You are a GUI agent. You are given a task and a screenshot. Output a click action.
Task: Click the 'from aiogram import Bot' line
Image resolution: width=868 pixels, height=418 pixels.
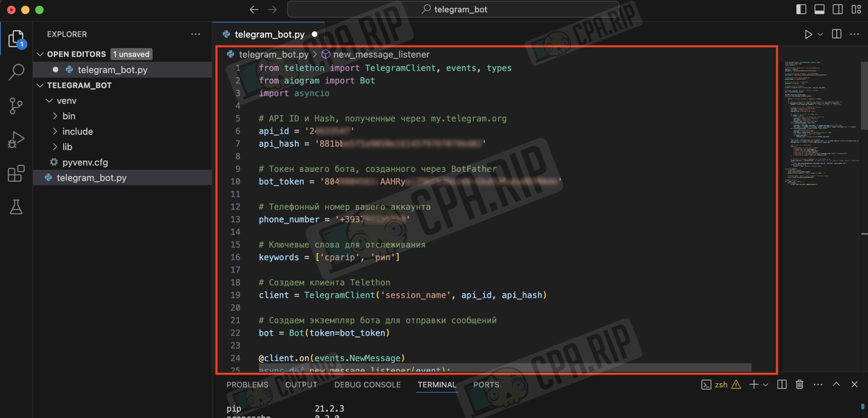317,80
